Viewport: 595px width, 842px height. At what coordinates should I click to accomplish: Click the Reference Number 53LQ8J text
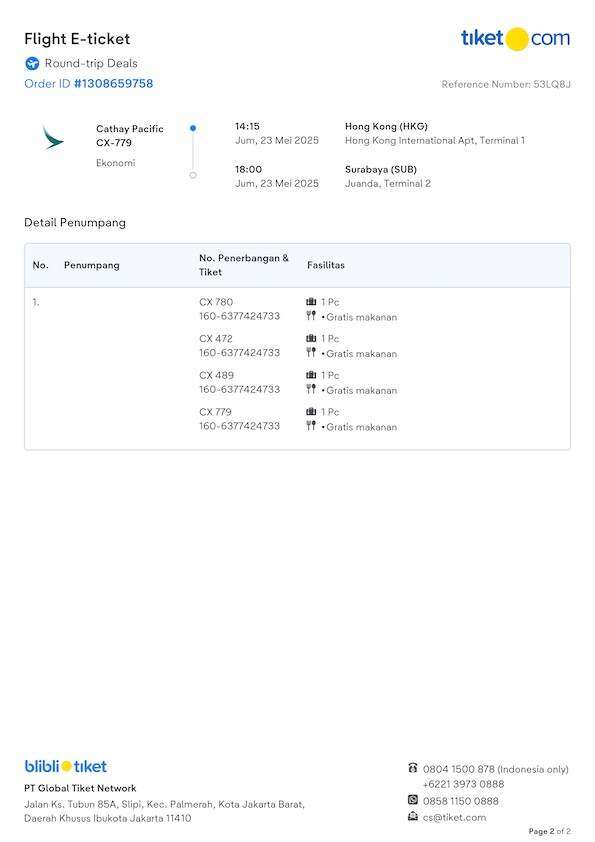coord(506,84)
